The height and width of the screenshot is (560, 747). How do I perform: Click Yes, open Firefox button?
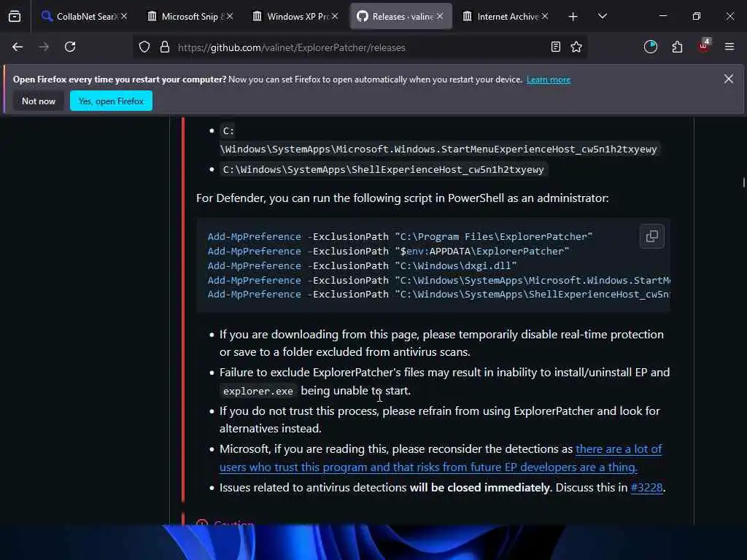pyautogui.click(x=111, y=101)
